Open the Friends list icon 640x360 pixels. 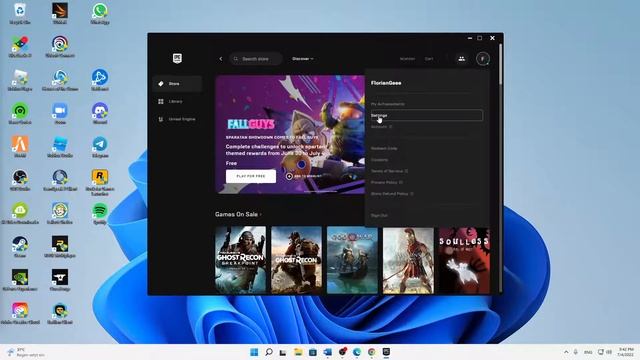tap(462, 59)
